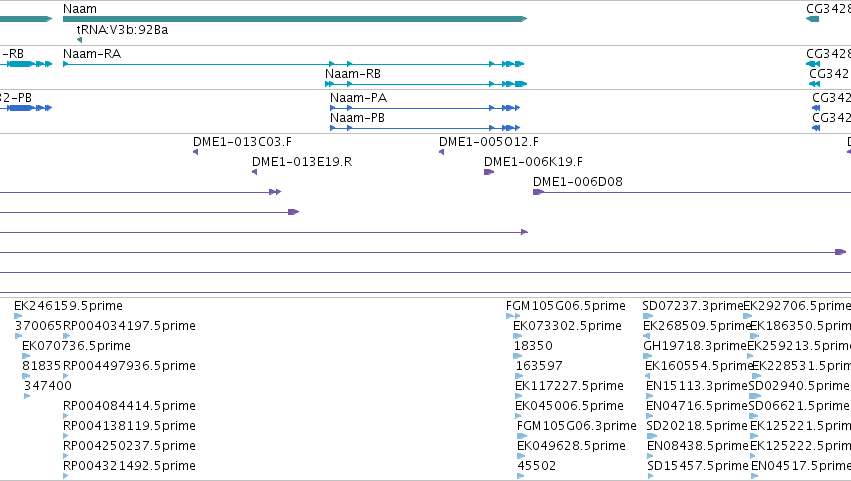Select the Naam-PA protein label

358,98
